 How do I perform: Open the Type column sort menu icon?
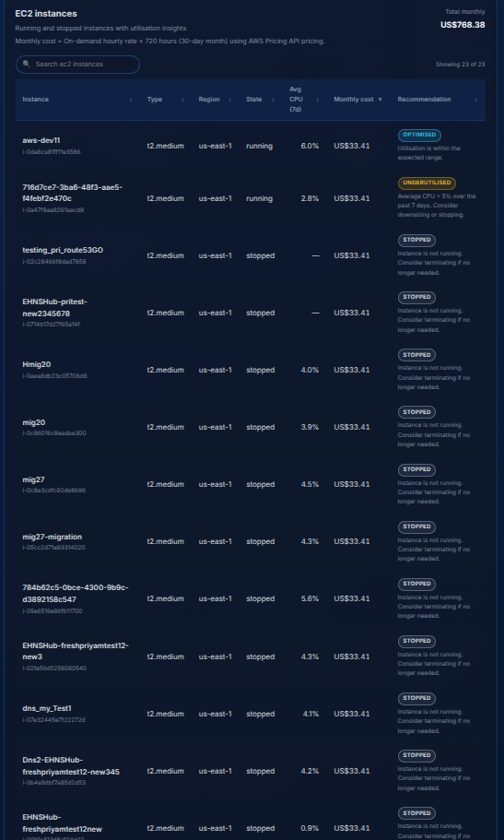click(x=182, y=100)
